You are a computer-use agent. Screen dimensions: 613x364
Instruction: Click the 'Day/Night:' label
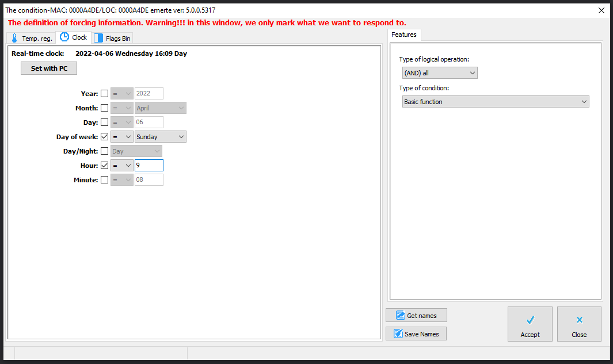81,151
